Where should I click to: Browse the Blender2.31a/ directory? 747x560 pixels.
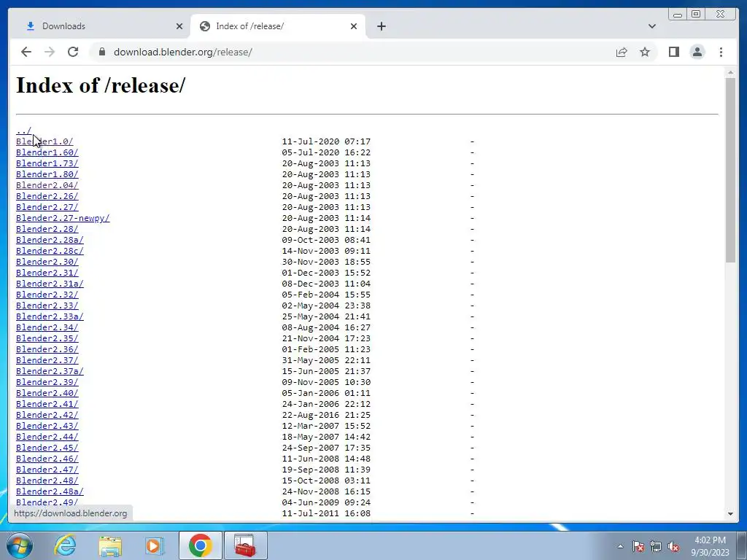pos(50,284)
